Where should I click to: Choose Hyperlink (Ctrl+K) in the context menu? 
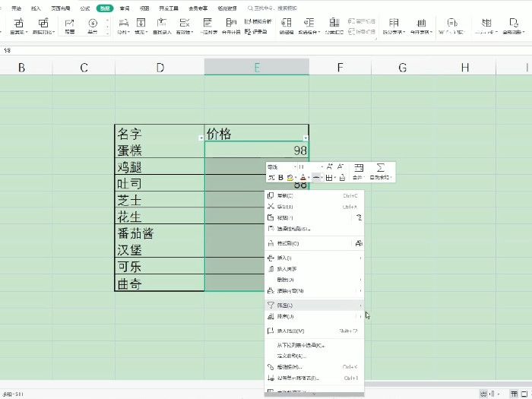click(314, 367)
